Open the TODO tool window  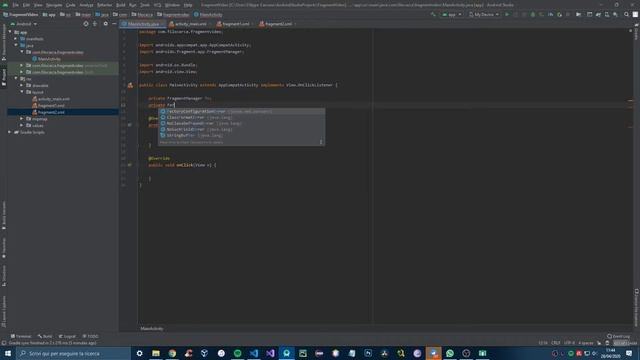coord(91,336)
